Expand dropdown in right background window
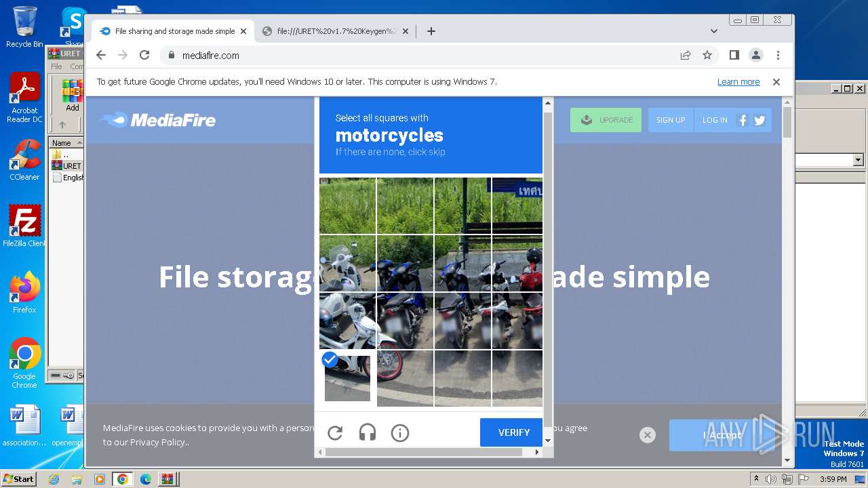The image size is (868, 488). pos(858,161)
